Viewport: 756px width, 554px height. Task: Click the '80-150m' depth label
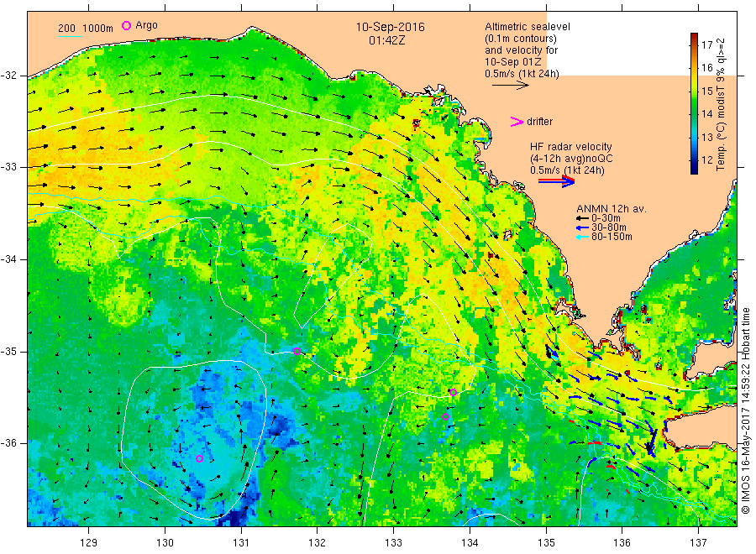(612, 237)
